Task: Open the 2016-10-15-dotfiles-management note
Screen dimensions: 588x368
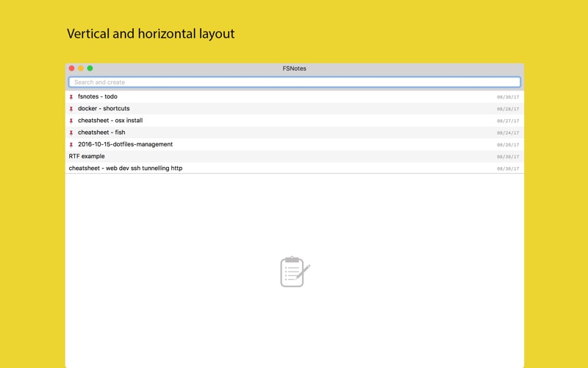Action: pos(295,144)
